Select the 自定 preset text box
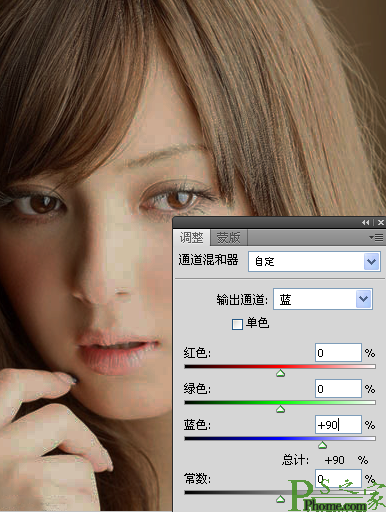This screenshot has width=386, height=512. pos(306,261)
